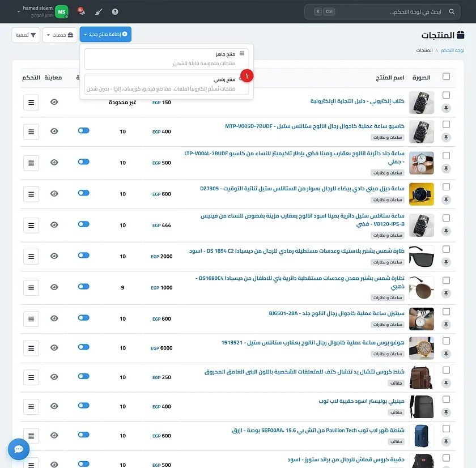Click the EGP 444 price cell

[161, 225]
